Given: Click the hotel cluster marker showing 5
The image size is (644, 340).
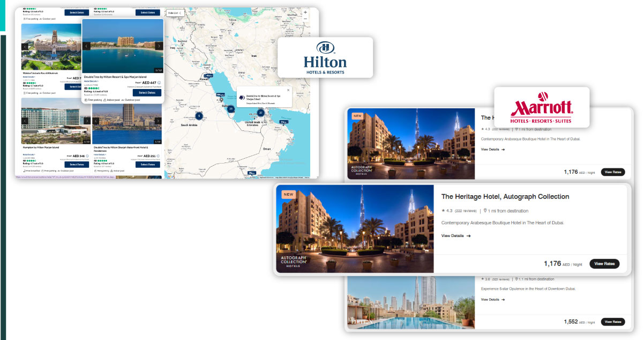Looking at the screenshot, I should point(199,116).
